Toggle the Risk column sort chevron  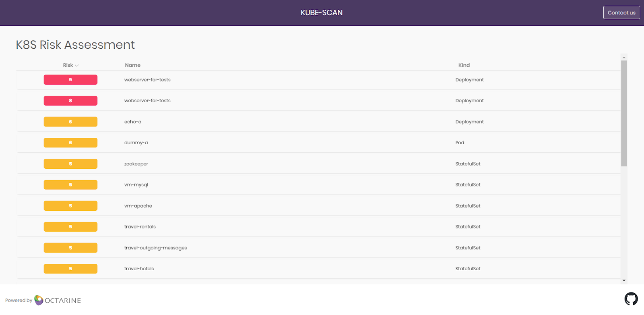coord(77,65)
